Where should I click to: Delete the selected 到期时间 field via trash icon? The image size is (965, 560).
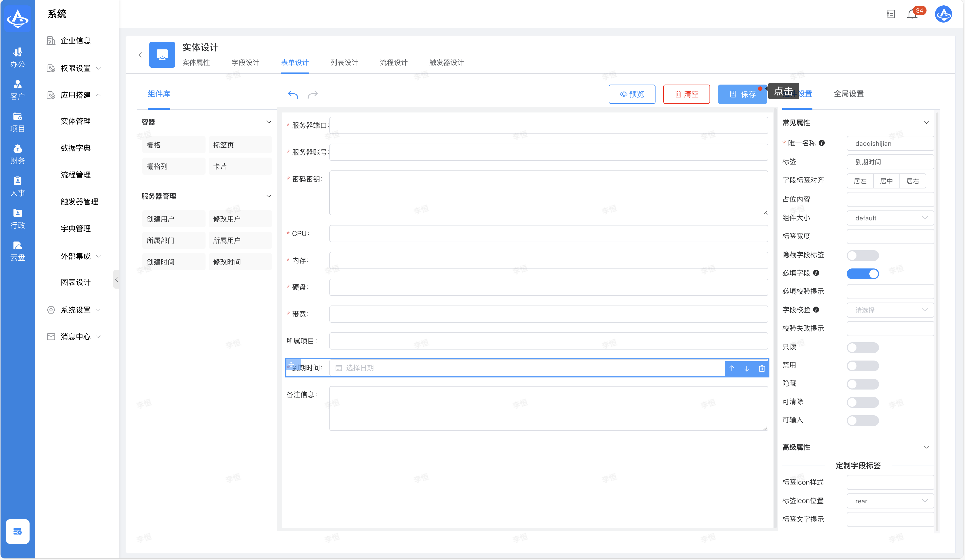coord(762,368)
